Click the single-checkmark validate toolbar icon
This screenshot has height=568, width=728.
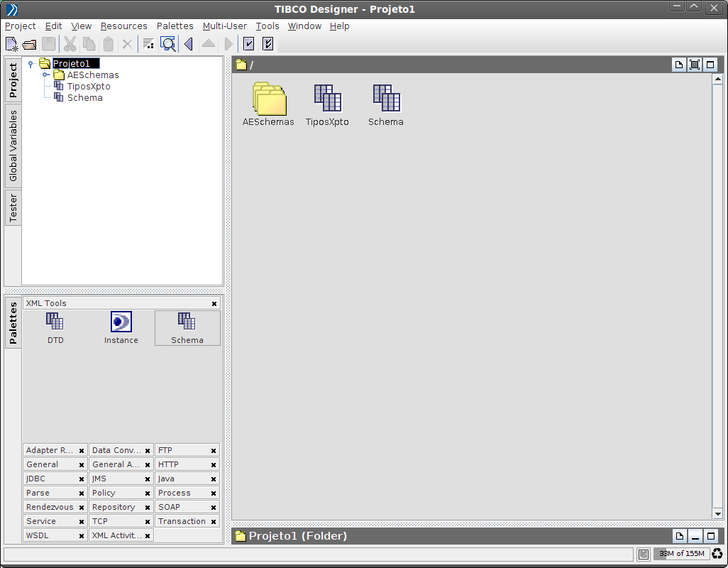pos(248,44)
